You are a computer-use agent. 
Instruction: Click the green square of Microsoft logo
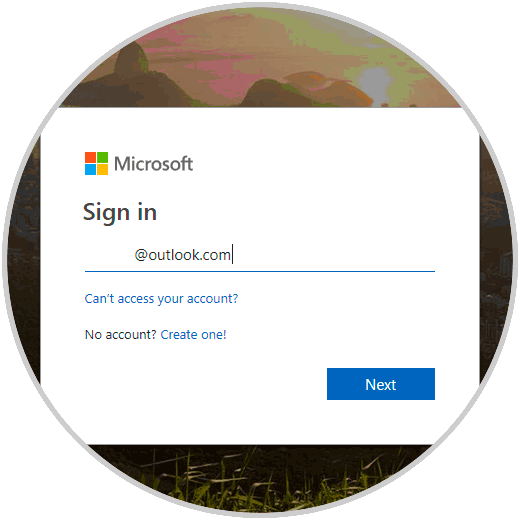pyautogui.click(x=102, y=157)
